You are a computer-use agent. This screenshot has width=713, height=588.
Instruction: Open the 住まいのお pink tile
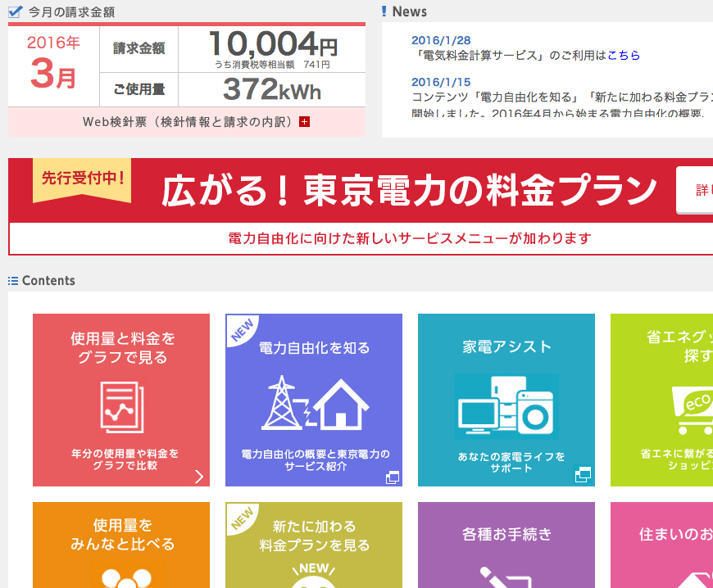click(661, 545)
